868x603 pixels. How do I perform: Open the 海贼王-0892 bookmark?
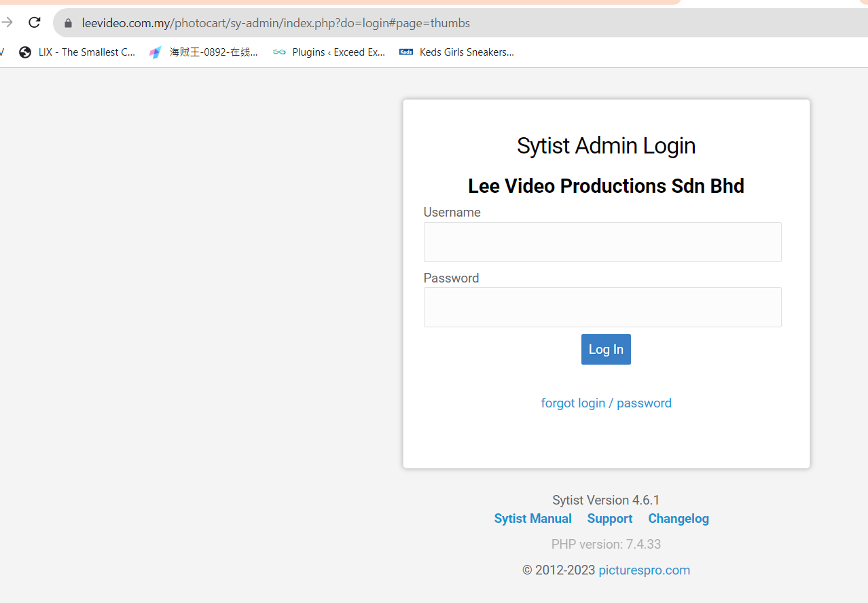coord(204,52)
